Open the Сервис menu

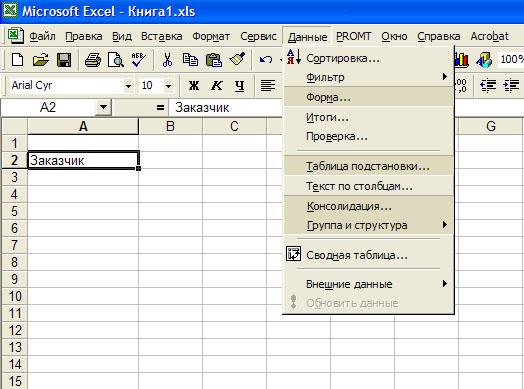(258, 36)
